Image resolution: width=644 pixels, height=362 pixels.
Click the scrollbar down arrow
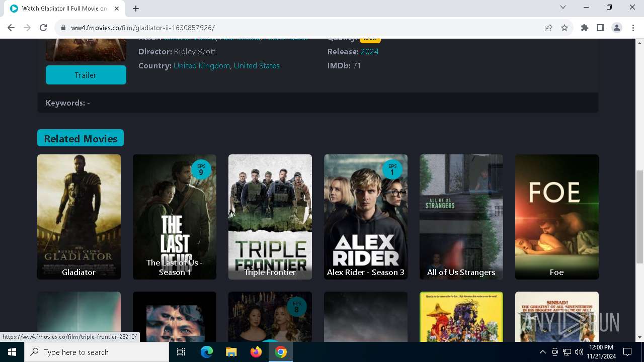coord(639,338)
